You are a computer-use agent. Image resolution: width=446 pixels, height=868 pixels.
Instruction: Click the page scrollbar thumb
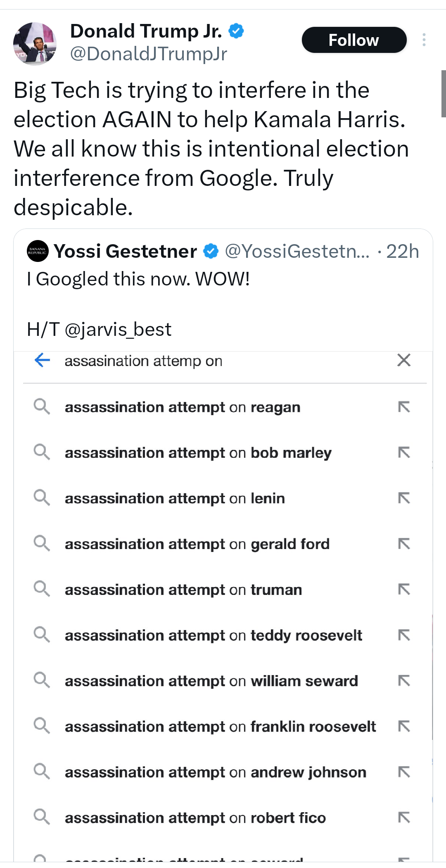click(443, 94)
